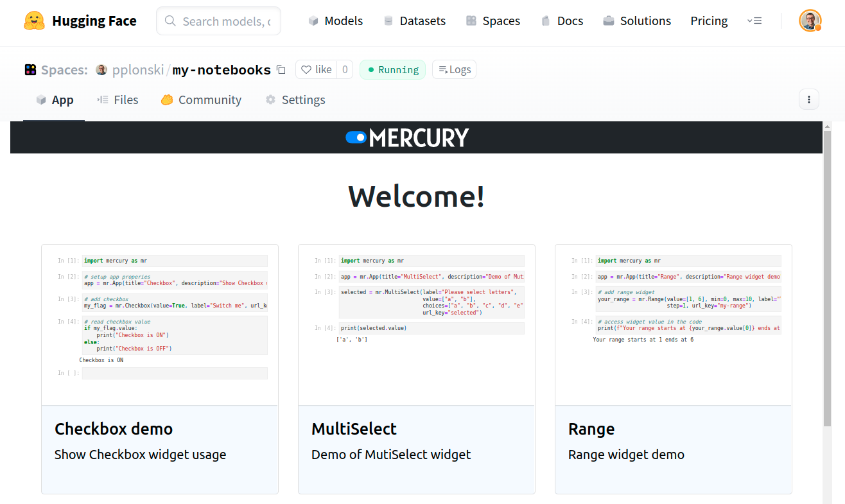
Task: Open user profile avatar menu
Action: (810, 21)
